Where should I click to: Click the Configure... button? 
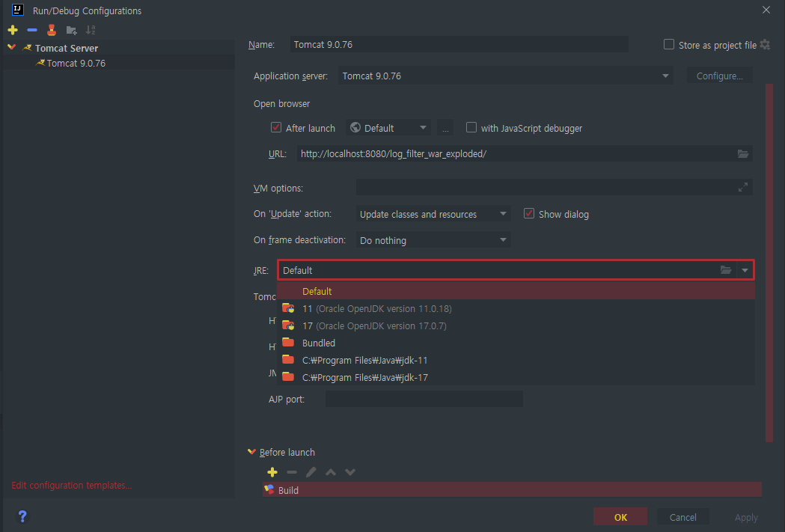(719, 76)
